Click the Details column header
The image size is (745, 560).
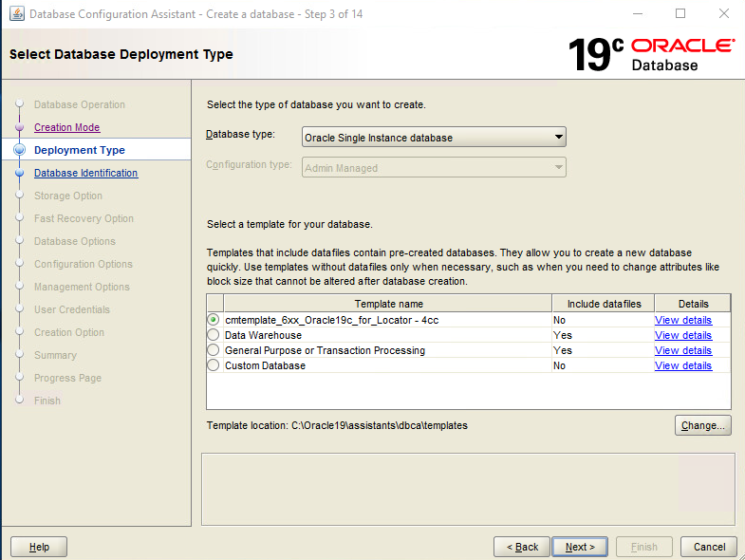click(693, 304)
